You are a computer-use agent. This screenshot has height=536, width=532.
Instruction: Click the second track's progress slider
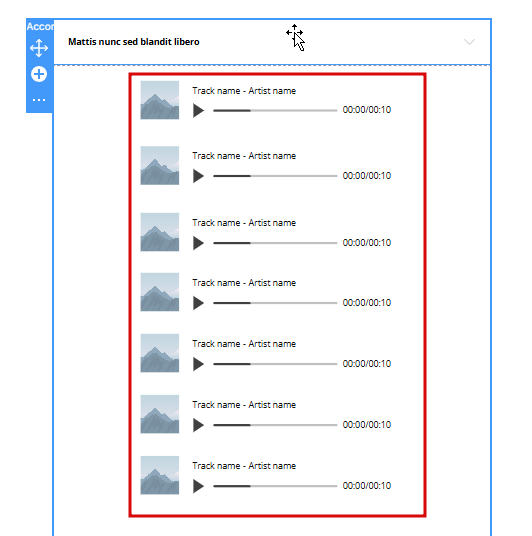click(x=275, y=176)
